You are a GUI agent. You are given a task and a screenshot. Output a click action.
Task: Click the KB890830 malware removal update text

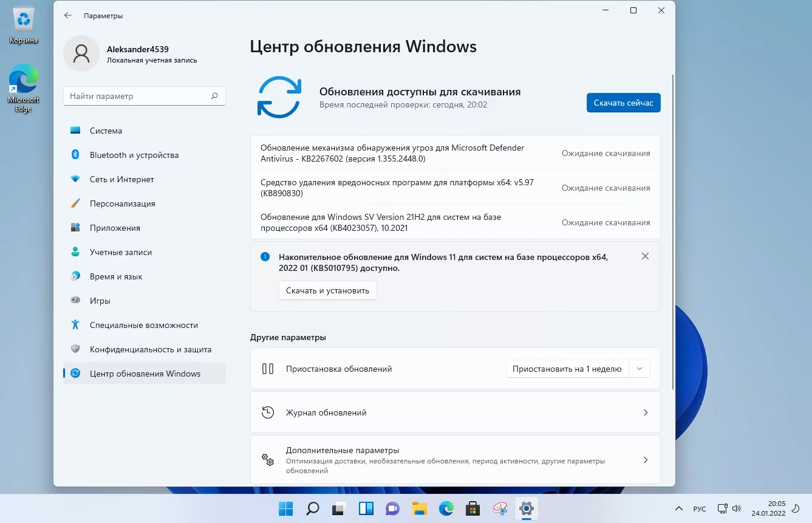397,188
